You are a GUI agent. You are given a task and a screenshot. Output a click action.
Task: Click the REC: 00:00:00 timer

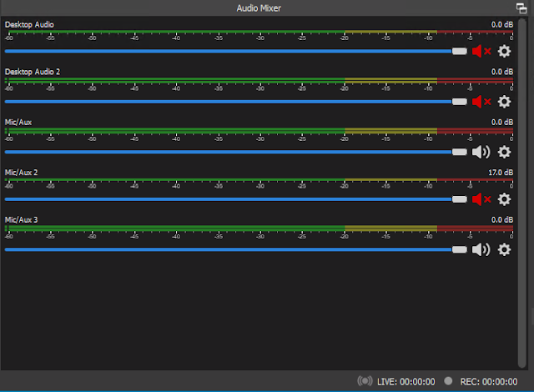click(489, 382)
